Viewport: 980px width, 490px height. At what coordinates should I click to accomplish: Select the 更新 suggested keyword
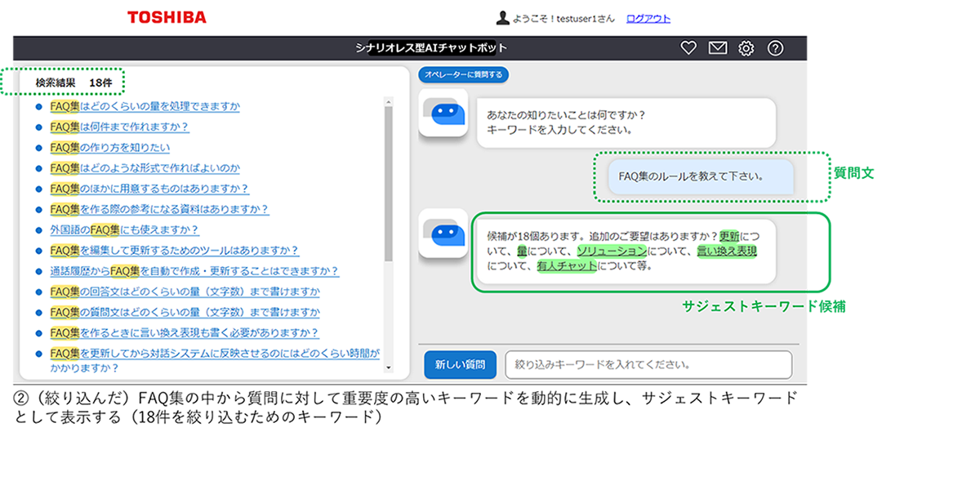(728, 236)
